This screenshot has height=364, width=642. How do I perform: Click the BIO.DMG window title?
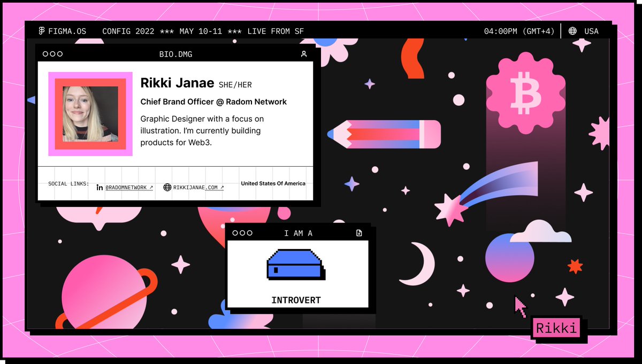point(175,54)
